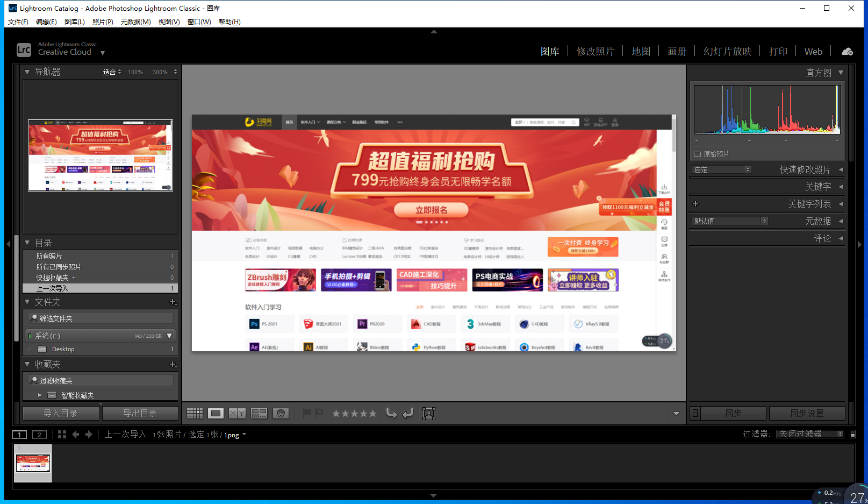Screen dimensions: 868x504
Task: Open Survey view
Action: pyautogui.click(x=259, y=413)
